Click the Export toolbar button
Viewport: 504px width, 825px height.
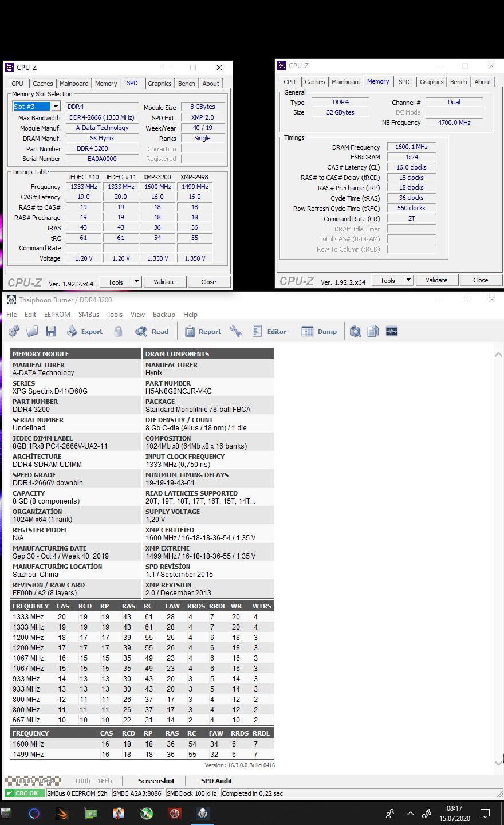coord(85,331)
